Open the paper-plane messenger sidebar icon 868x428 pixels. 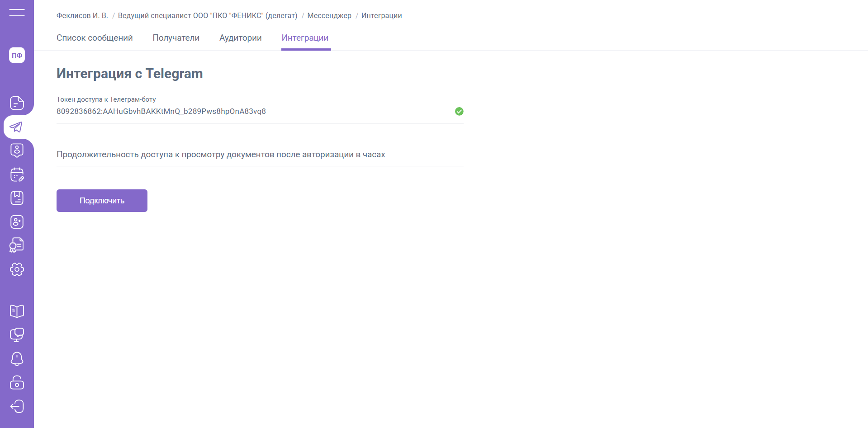tap(17, 127)
